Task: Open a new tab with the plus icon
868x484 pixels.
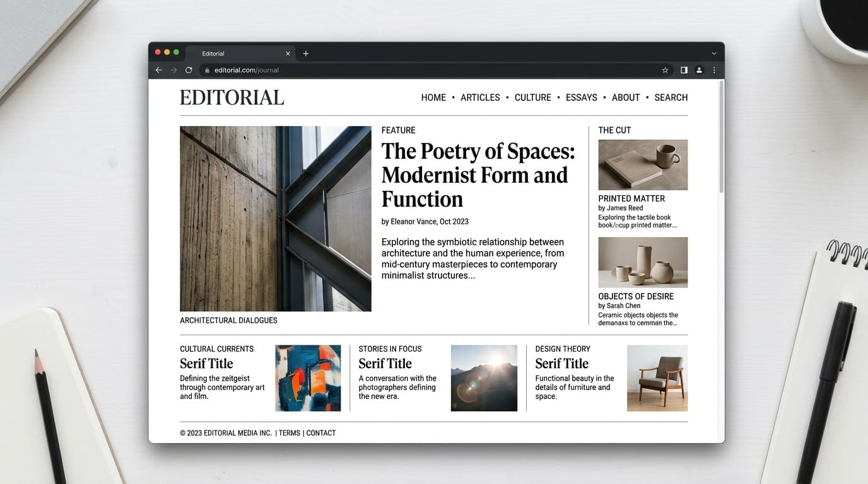Action: pyautogui.click(x=306, y=54)
